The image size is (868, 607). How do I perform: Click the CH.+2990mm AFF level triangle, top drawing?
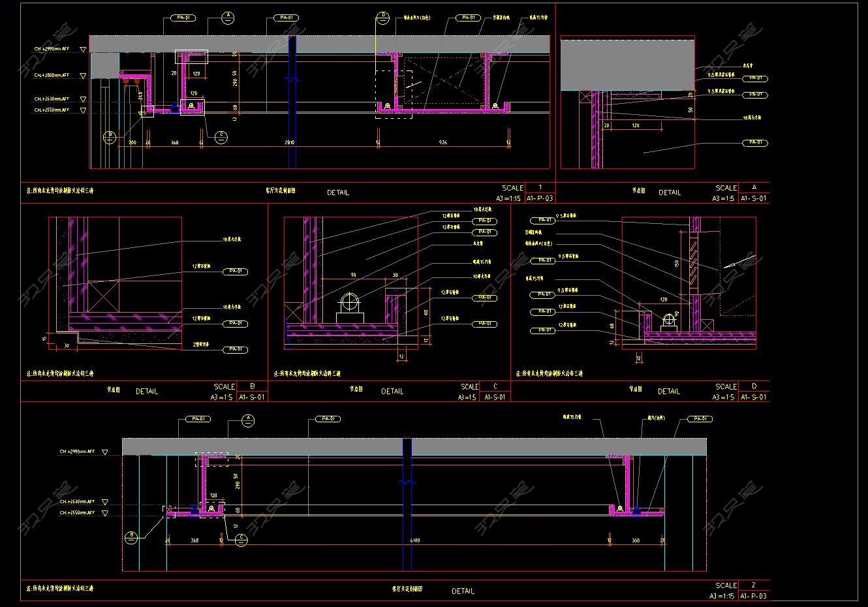(x=83, y=50)
